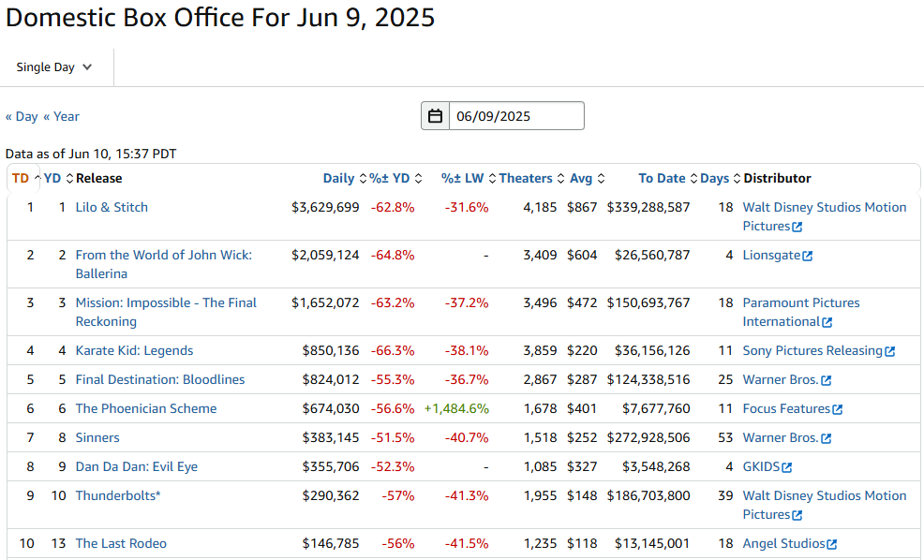Click Karate Kid theaters count 3,859
924x560 pixels.
(540, 350)
